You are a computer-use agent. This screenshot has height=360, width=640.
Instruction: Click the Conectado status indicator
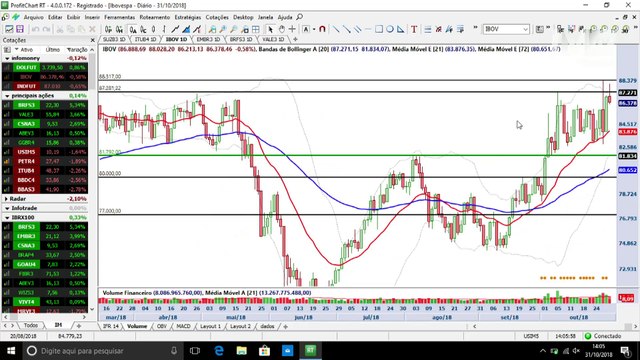point(602,336)
